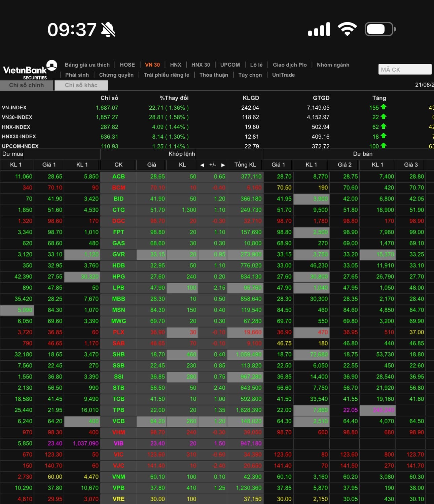Image resolution: width=434 pixels, height=504 pixels.
Task: Click the Tổng KL column header
Action: (245, 165)
